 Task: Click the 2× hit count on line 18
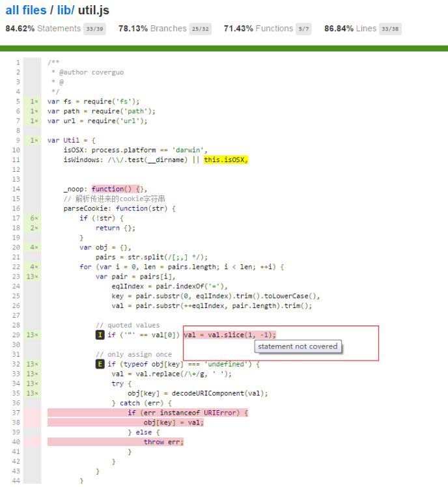(34, 228)
